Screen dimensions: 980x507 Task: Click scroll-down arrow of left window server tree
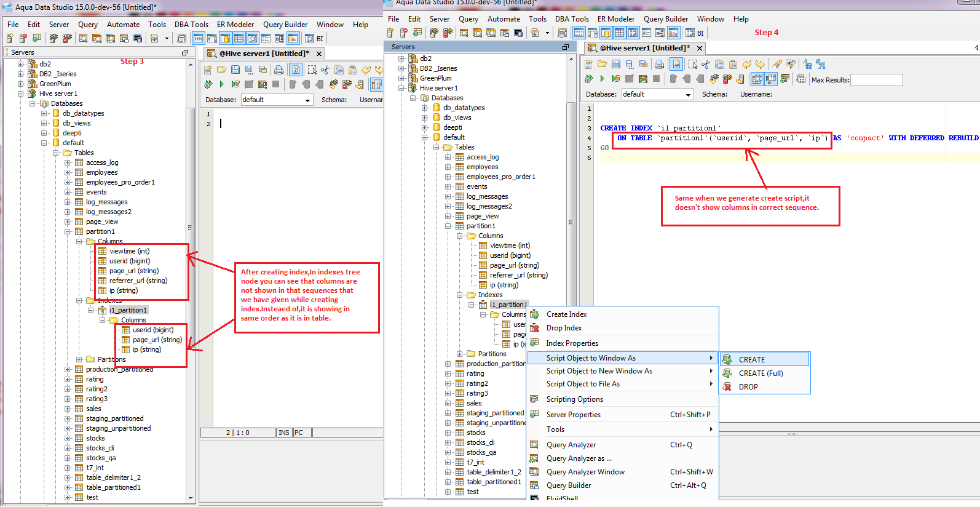pyautogui.click(x=191, y=498)
